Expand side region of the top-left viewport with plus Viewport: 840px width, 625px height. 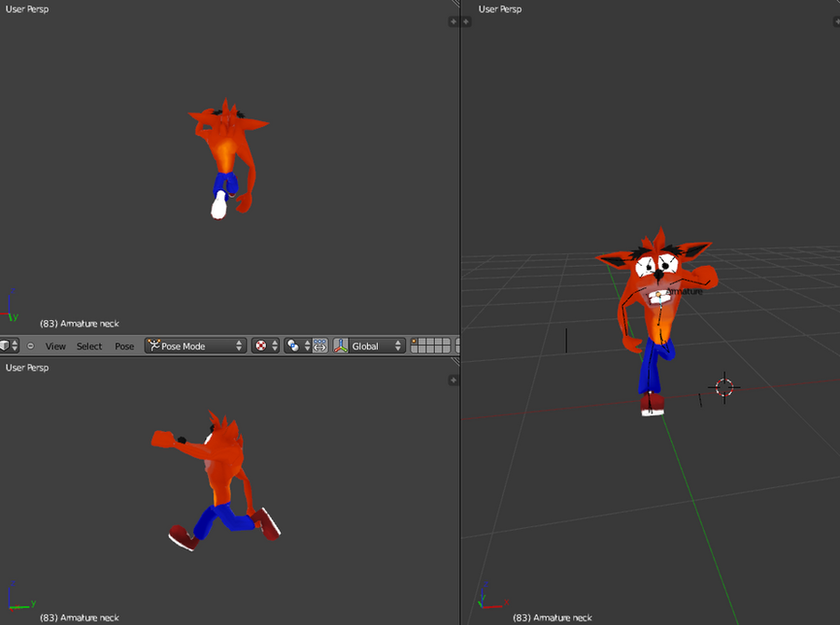coord(454,21)
